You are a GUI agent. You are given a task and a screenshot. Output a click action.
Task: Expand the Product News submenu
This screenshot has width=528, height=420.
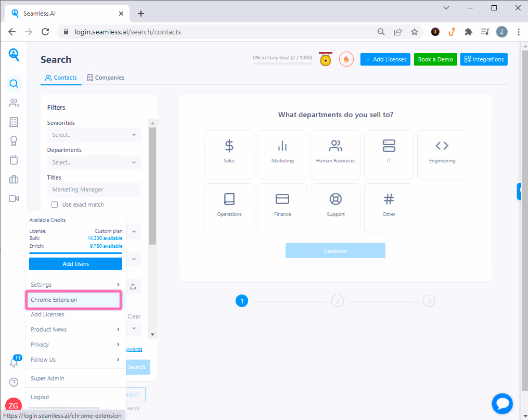pos(75,329)
